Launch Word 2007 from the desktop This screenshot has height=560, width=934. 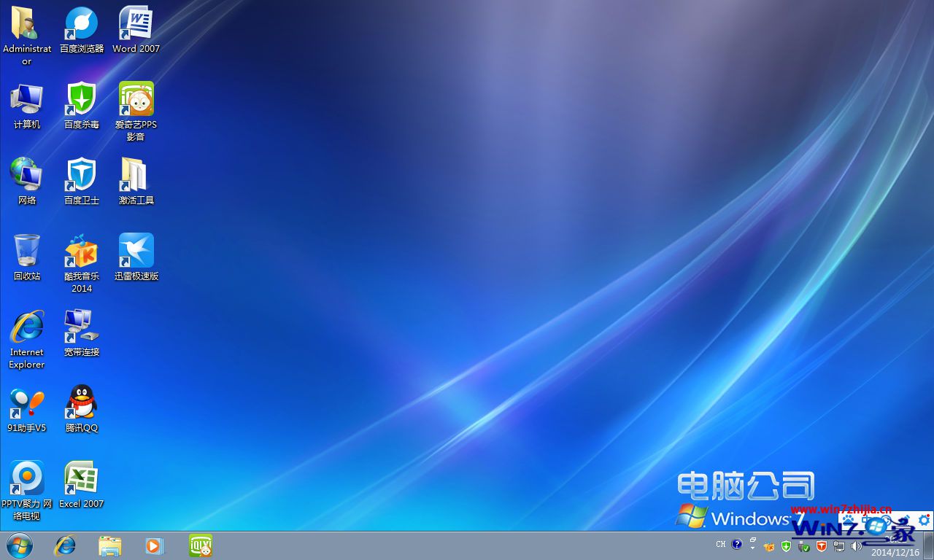coord(136,22)
